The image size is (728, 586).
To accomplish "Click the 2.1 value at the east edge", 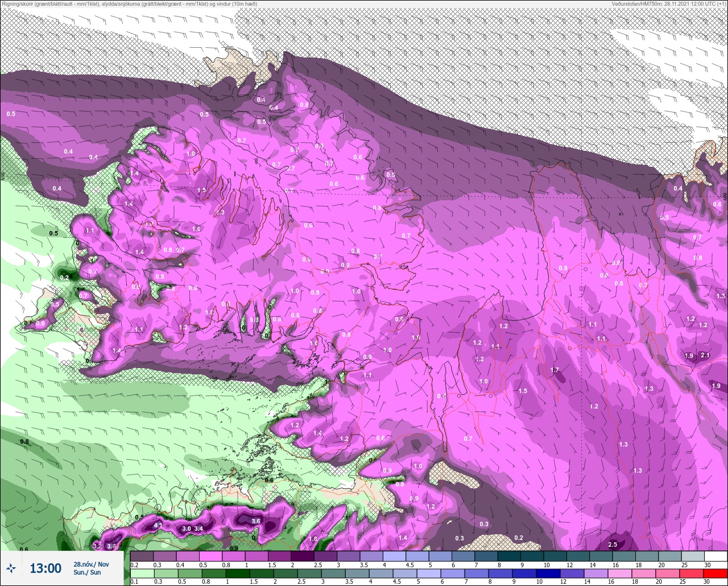I will 705,356.
